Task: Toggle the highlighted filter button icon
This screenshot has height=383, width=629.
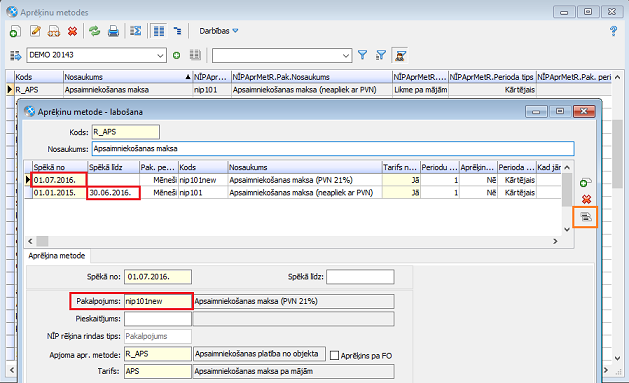Action: (x=400, y=55)
